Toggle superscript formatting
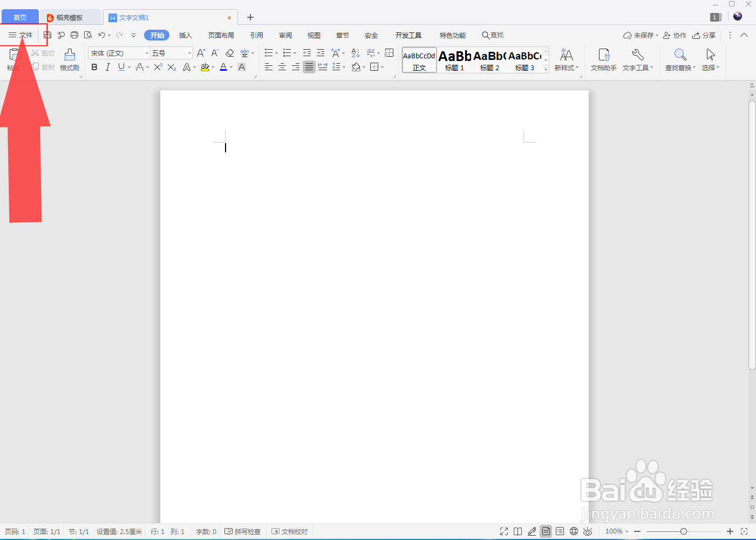 coord(158,67)
